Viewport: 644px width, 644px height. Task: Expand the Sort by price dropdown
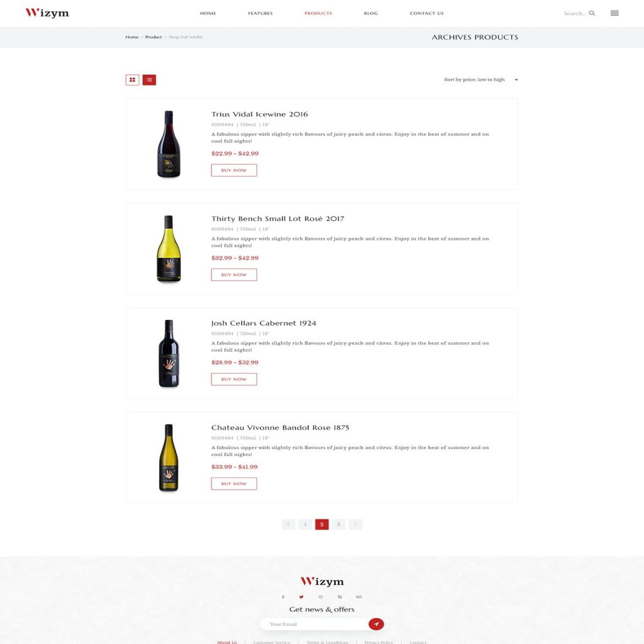coord(480,80)
